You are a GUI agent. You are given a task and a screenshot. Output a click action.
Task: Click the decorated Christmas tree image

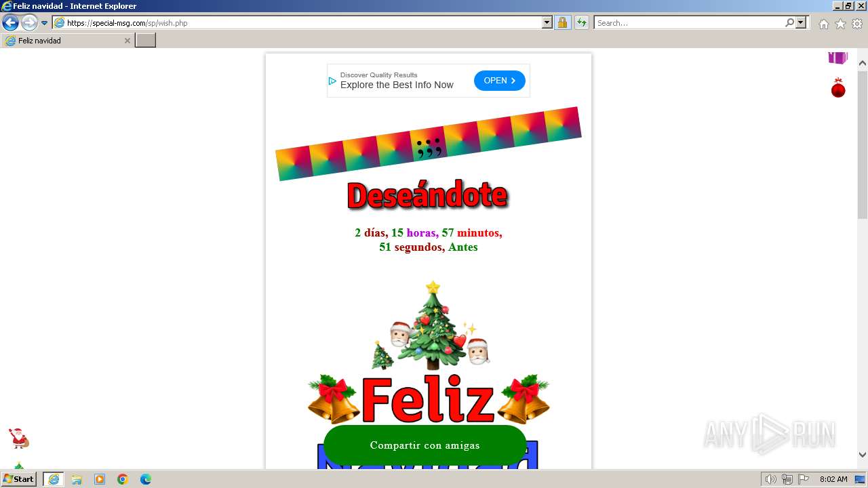(432, 325)
